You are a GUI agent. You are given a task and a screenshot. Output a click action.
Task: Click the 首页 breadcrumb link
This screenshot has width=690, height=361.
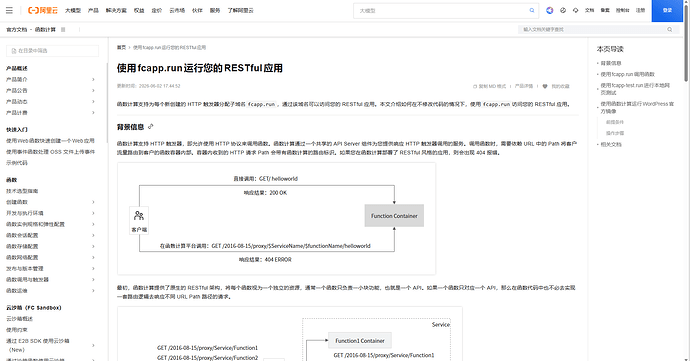coord(121,48)
